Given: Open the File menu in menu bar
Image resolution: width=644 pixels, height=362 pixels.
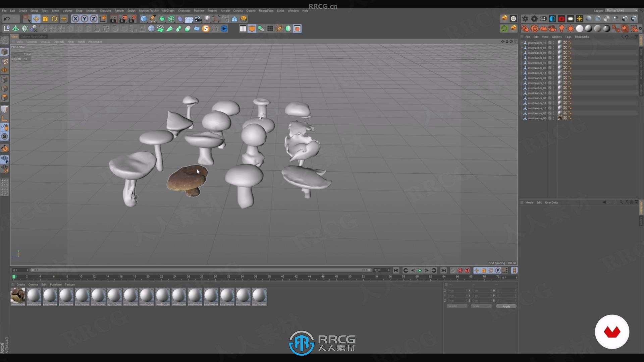Looking at the screenshot, I should click(4, 11).
